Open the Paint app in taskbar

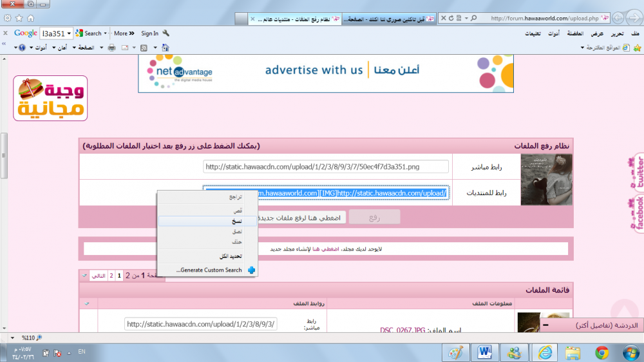click(x=455, y=352)
